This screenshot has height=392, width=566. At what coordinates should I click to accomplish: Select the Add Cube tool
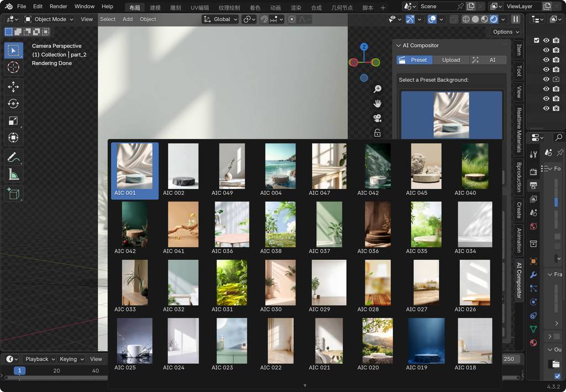point(14,193)
